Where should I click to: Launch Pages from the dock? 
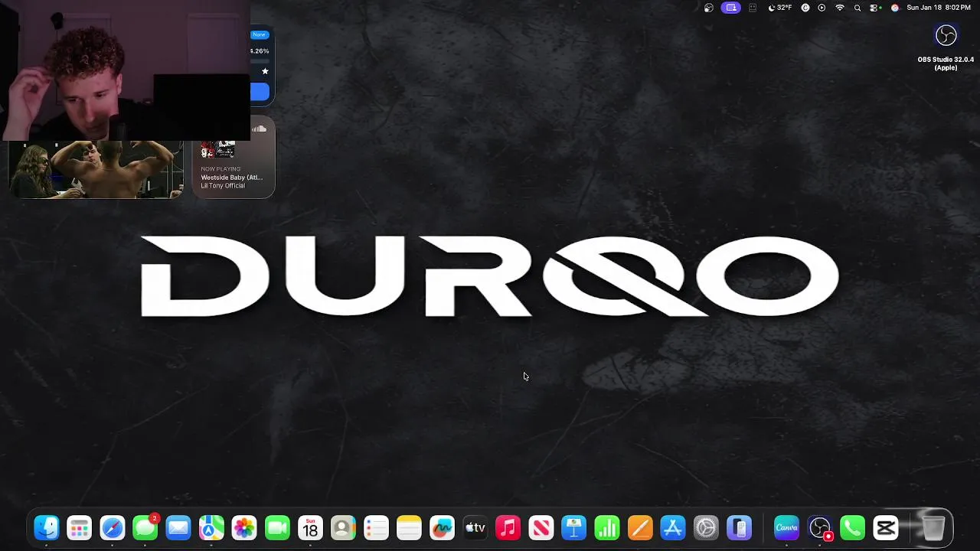click(639, 528)
